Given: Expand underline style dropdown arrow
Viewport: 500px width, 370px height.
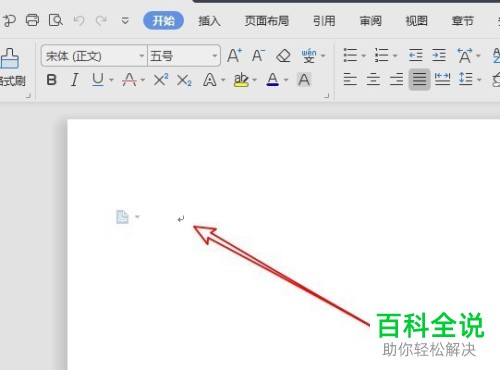Looking at the screenshot, I should click(x=111, y=80).
